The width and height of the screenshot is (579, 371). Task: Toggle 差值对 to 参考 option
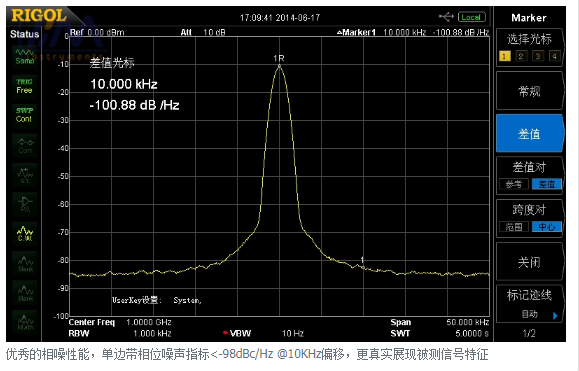[x=514, y=184]
